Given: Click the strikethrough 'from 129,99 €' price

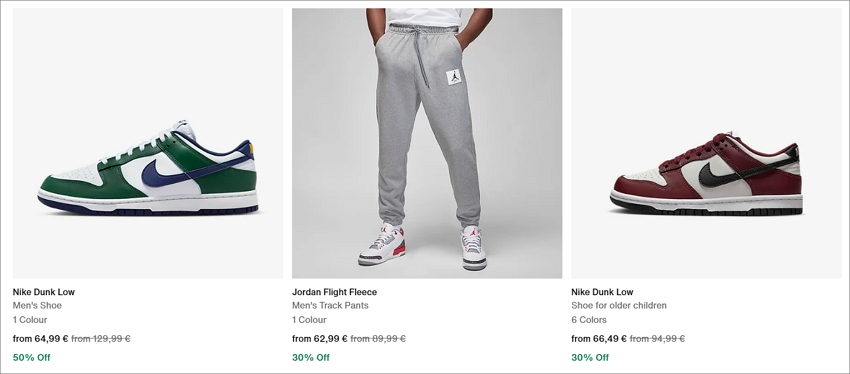Looking at the screenshot, I should coord(101,339).
